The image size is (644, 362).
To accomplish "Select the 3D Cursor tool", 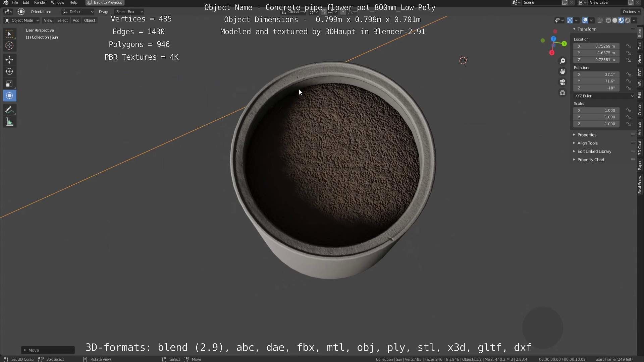I will (x=9, y=46).
